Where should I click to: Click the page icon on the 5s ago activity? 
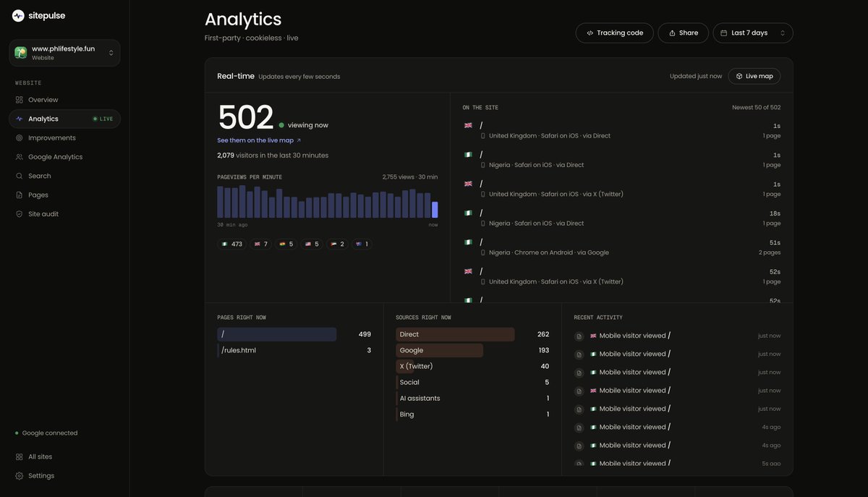(579, 464)
